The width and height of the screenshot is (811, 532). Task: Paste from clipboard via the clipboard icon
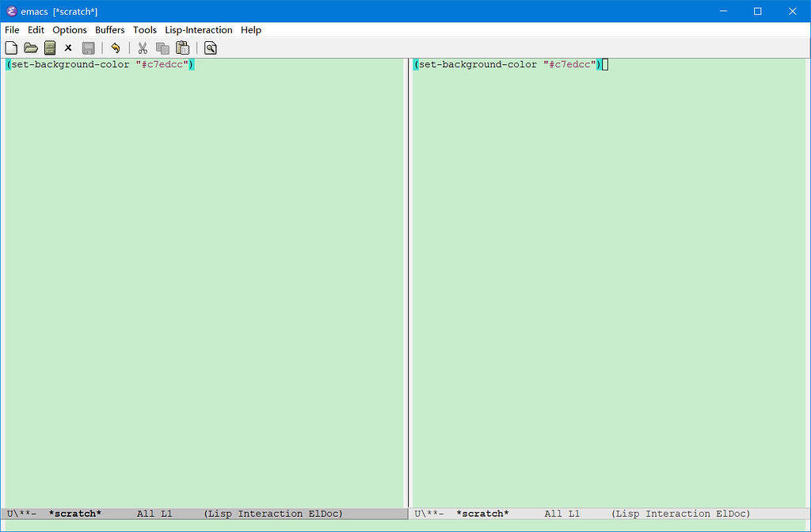[x=182, y=47]
